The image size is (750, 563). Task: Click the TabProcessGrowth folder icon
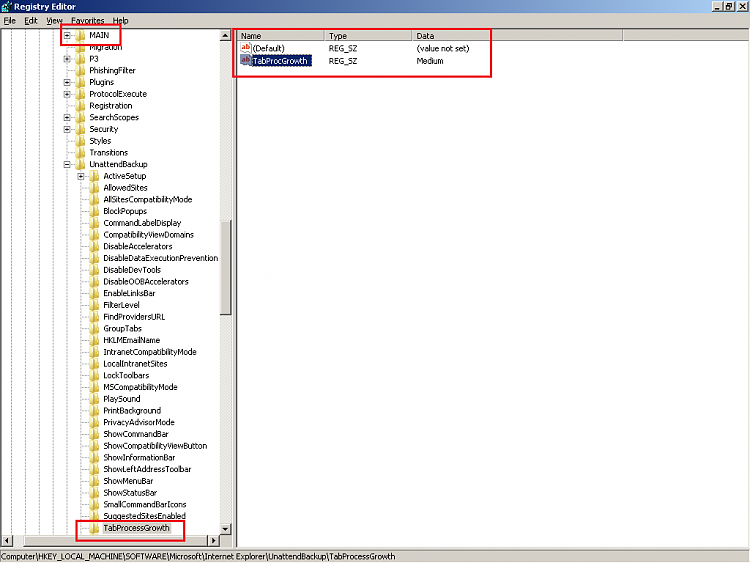[x=94, y=528]
